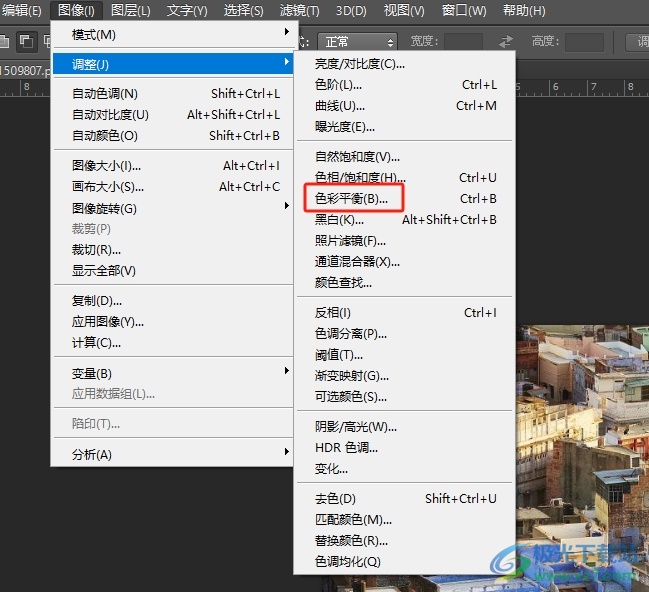The height and width of the screenshot is (592, 649).
Task: Open the 编辑(E) menu
Action: 21,10
